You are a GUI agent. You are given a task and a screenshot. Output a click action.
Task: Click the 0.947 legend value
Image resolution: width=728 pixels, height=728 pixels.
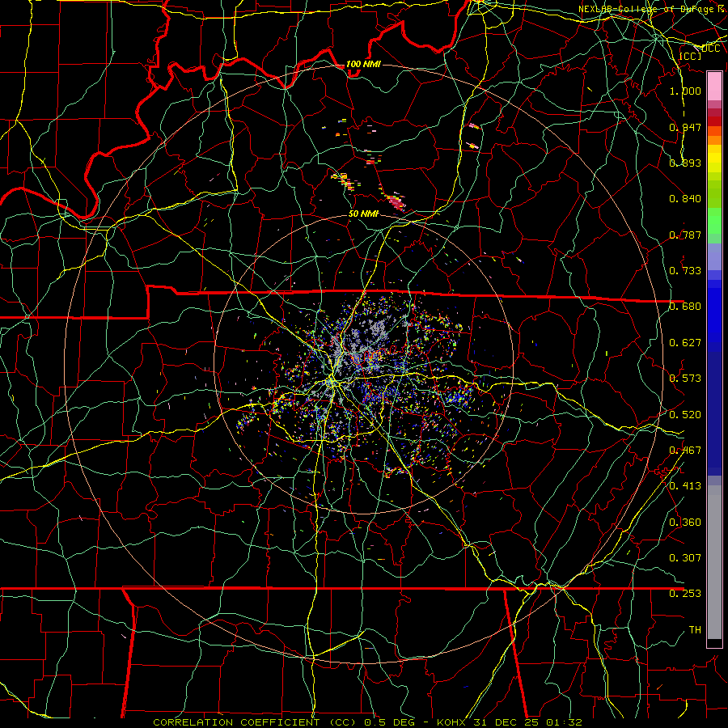point(685,127)
